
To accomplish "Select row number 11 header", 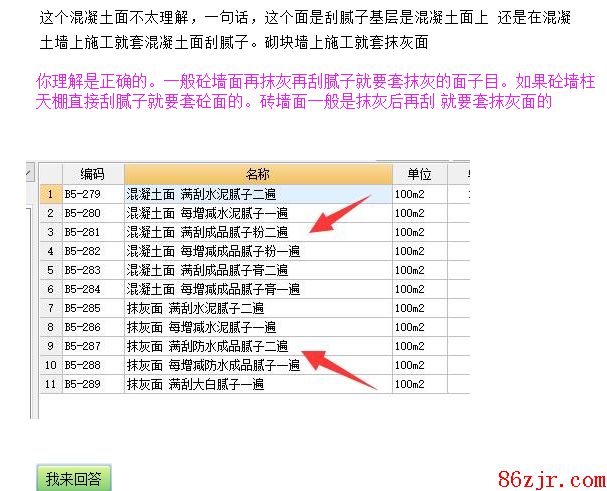I will point(50,384).
